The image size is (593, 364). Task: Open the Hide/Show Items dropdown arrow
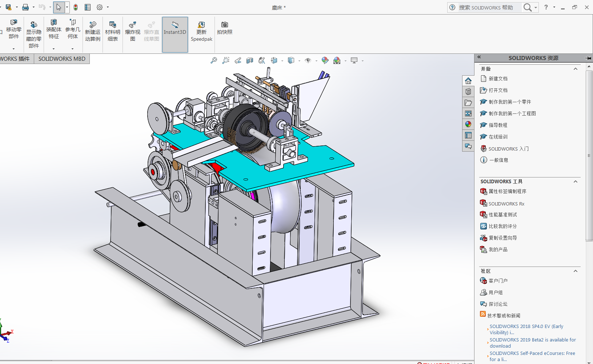pyautogui.click(x=316, y=61)
